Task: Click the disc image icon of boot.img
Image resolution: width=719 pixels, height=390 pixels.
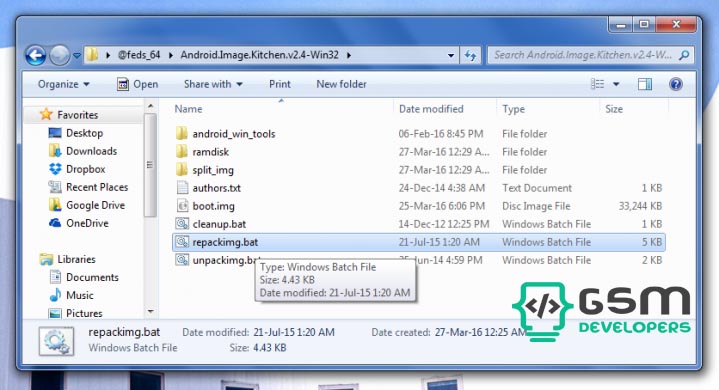Action: 182,206
